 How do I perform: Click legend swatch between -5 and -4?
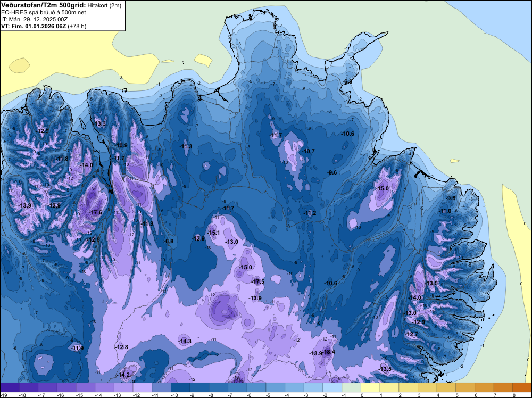click(276, 387)
